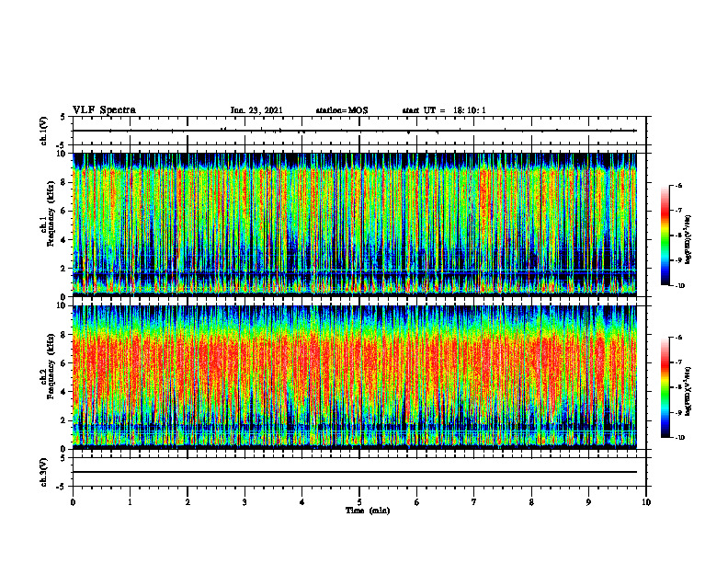Image resolution: width=728 pixels, height=563 pixels.
Task: Click "-8" label on ch.2 color scale
Action: [x=678, y=387]
